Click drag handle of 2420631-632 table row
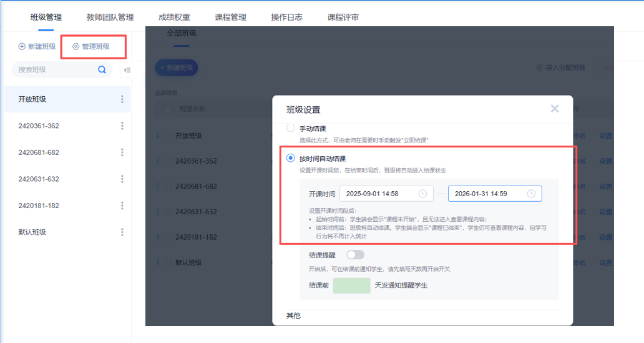The height and width of the screenshot is (343, 644). [x=158, y=212]
